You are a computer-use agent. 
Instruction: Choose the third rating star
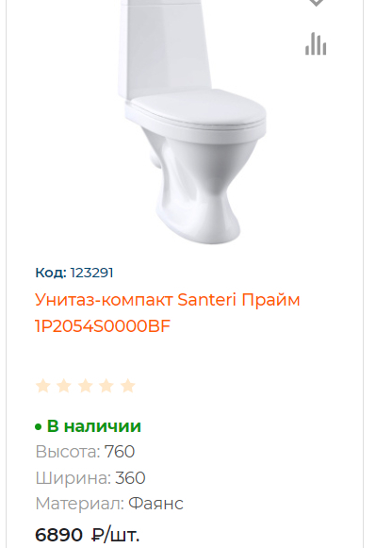coord(86,386)
